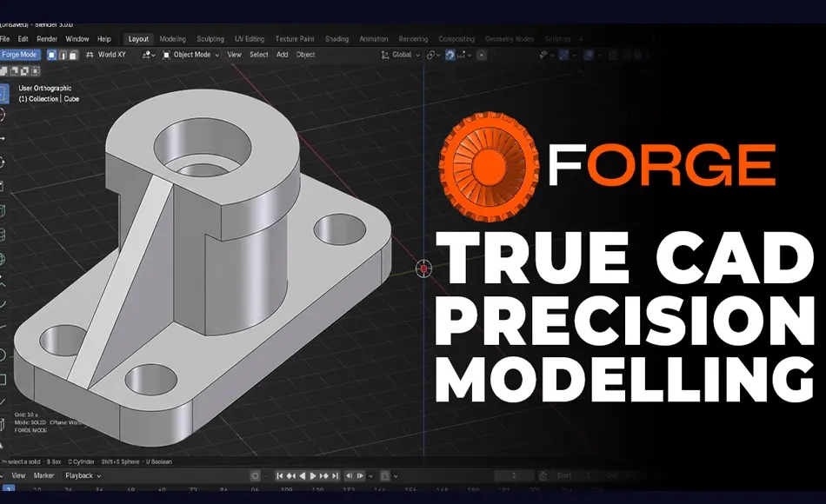The image size is (826, 504).
Task: Open the timeline Marker menu
Action: coord(43,475)
